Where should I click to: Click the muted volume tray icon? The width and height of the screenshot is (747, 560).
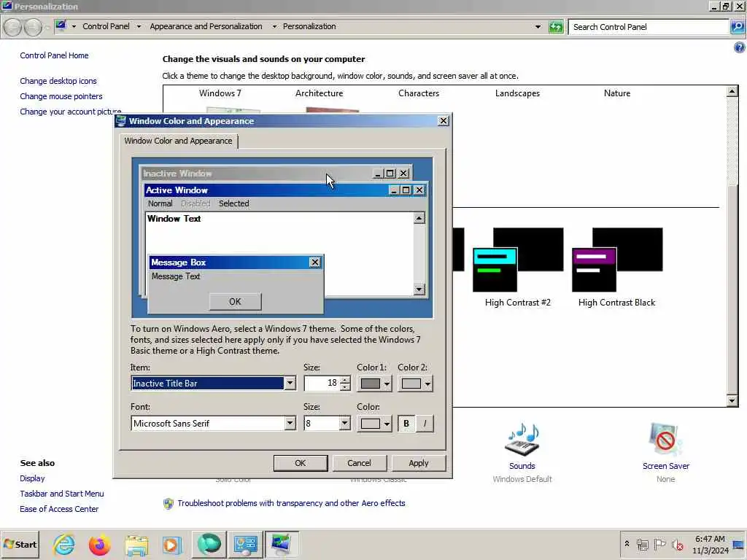pos(677,544)
